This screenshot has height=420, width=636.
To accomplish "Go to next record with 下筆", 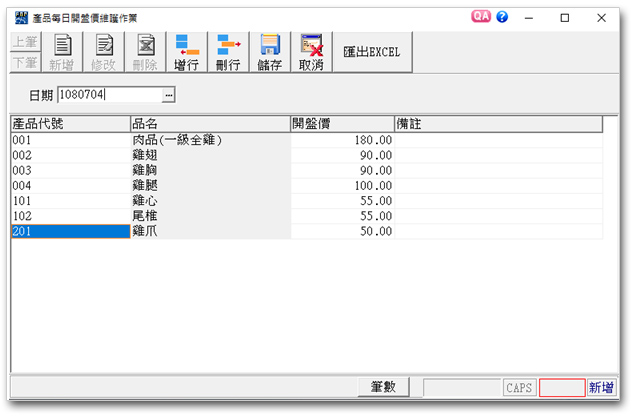I will tap(25, 63).
